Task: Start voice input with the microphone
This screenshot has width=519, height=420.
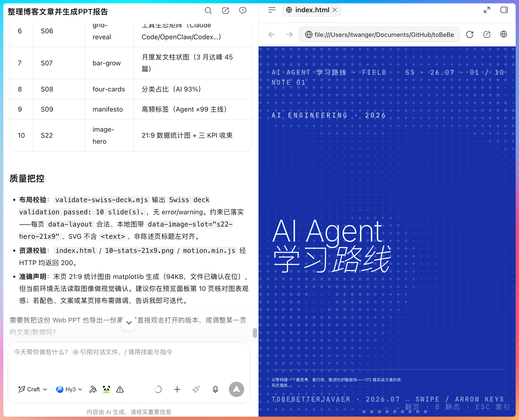Action: click(215, 389)
